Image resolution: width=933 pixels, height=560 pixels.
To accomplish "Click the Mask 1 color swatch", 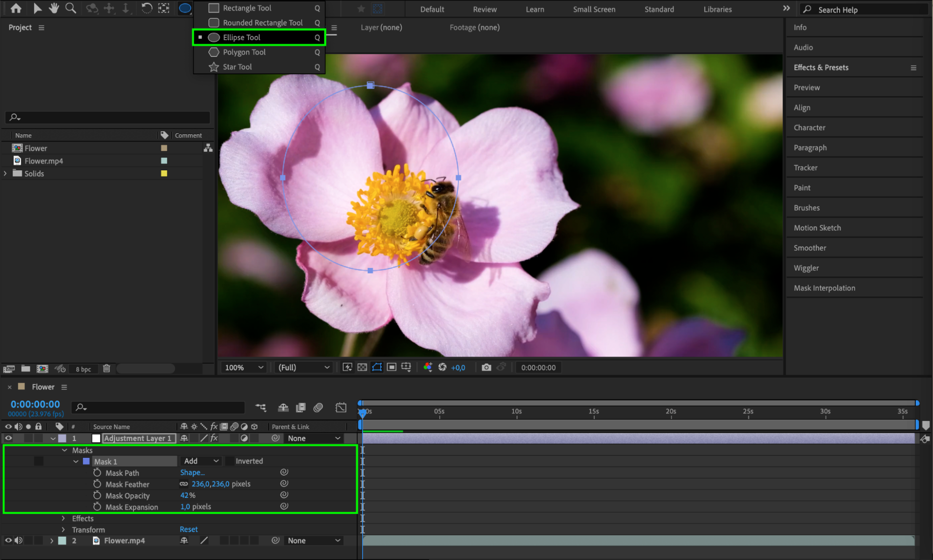I will (86, 461).
